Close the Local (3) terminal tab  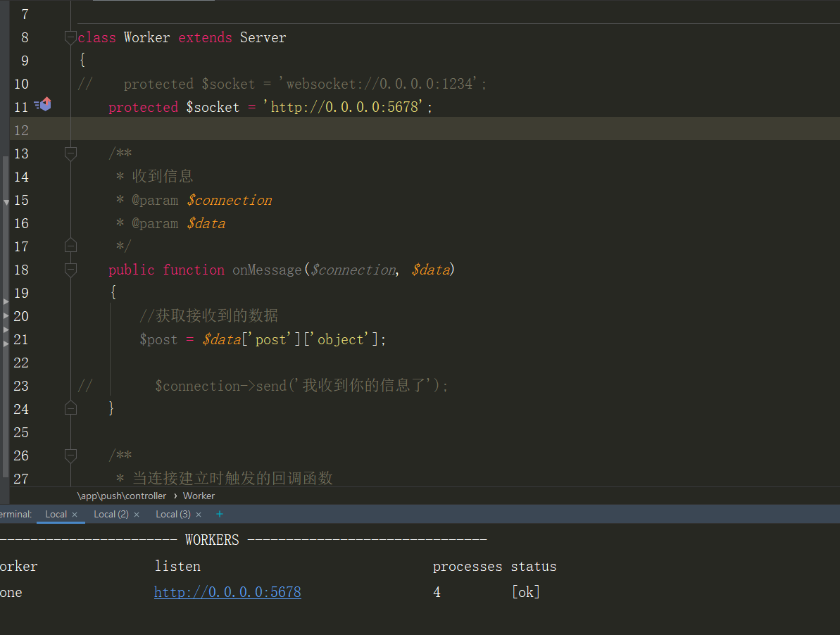[x=199, y=515]
